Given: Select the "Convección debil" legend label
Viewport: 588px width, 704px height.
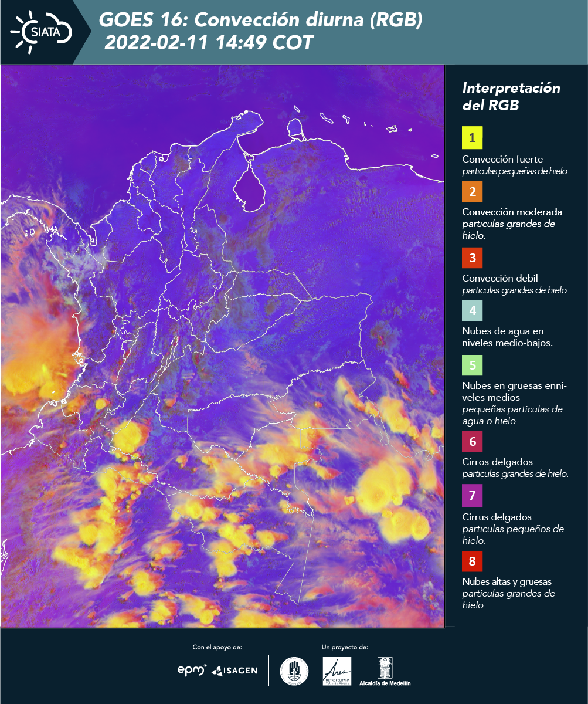Looking at the screenshot, I should coord(500,278).
